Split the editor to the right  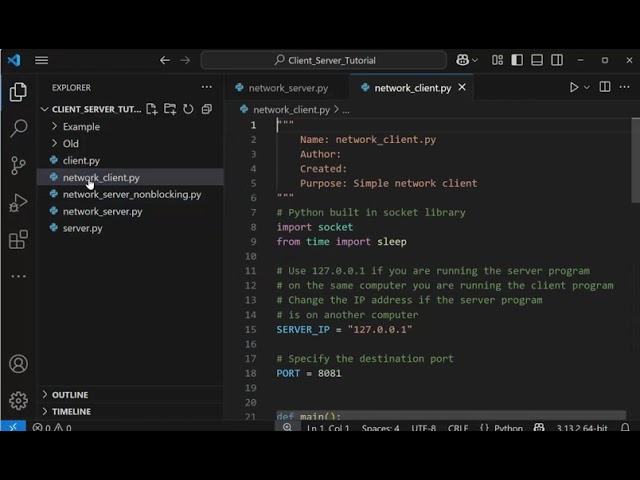point(605,87)
